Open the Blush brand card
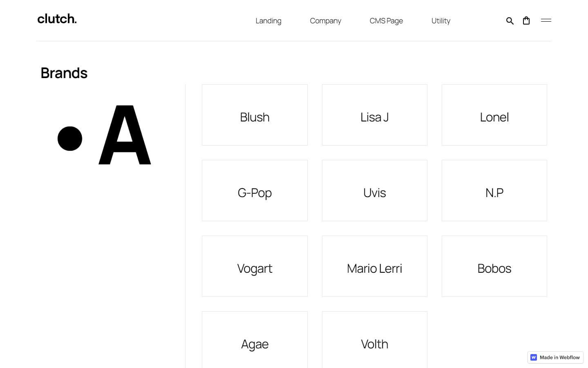588x368 pixels. [255, 115]
